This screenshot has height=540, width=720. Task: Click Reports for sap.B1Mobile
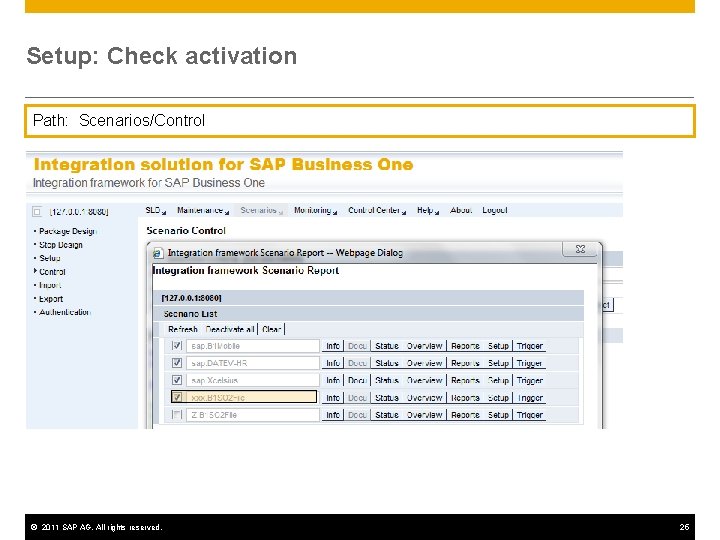(x=465, y=346)
